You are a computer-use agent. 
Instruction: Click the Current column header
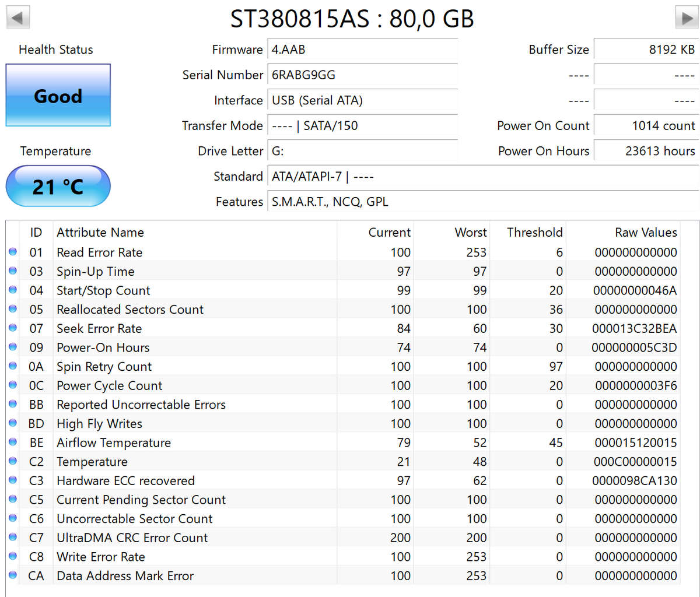389,232
